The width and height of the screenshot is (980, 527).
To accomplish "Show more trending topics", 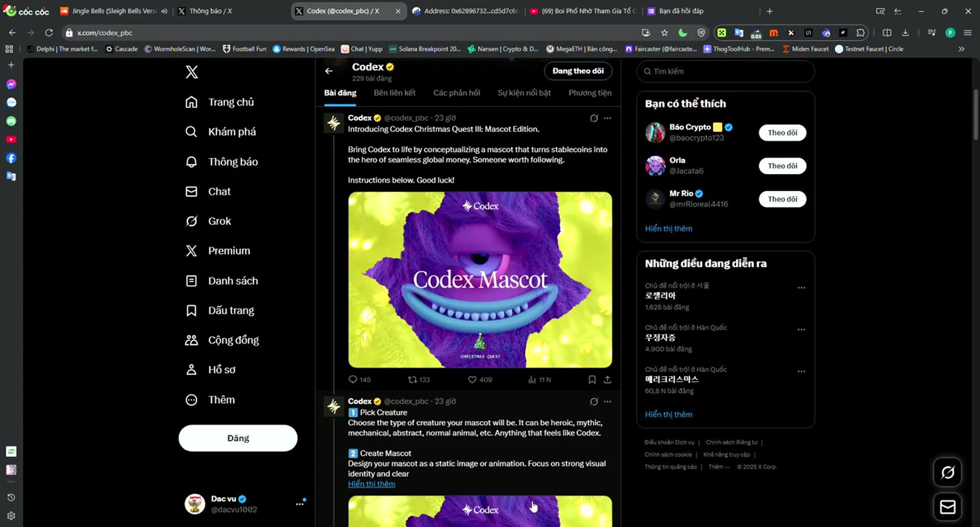I will 669,415.
